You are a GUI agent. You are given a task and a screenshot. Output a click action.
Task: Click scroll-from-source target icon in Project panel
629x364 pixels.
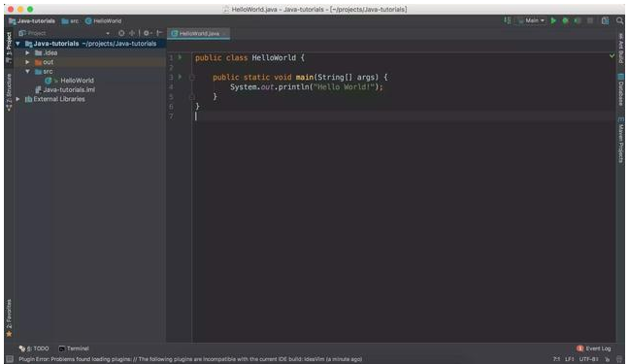[x=121, y=33]
